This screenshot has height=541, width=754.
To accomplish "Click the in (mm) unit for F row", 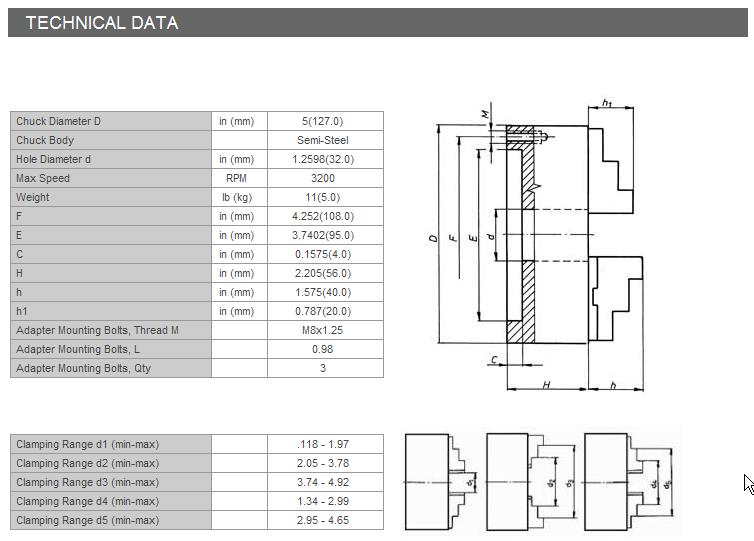I will (x=239, y=216).
